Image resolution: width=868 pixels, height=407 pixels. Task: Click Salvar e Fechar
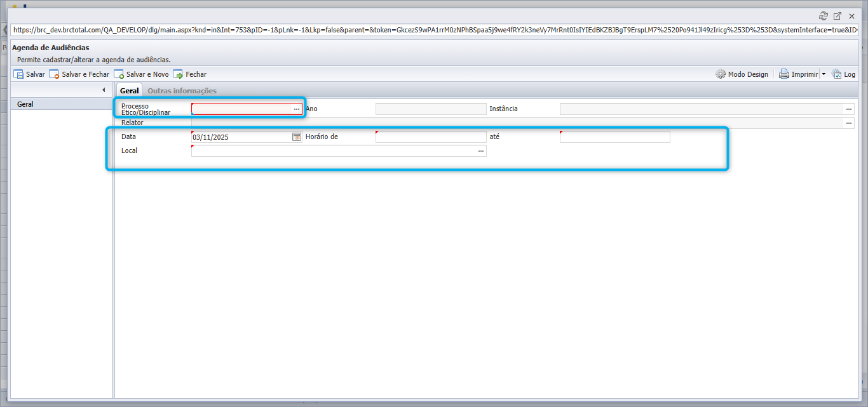coord(79,74)
